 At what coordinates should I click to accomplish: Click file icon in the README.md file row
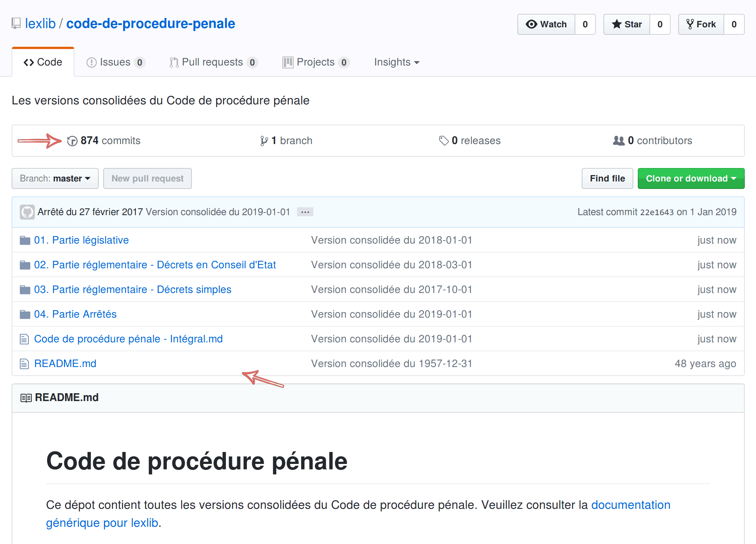[24, 364]
